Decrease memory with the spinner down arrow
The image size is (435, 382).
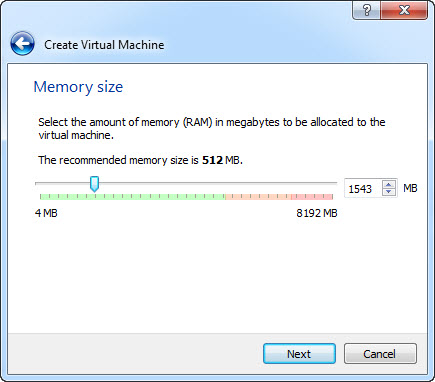point(388,192)
